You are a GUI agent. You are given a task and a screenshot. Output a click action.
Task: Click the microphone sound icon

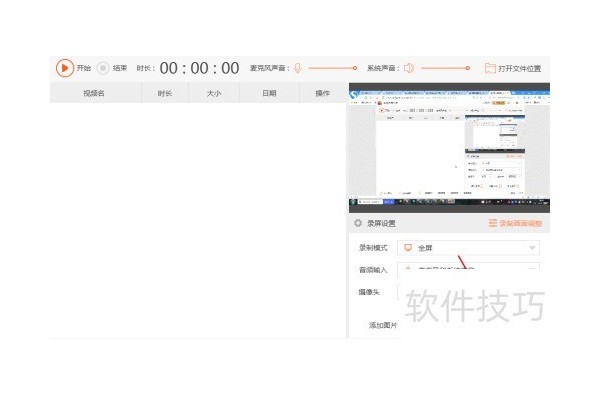click(298, 68)
